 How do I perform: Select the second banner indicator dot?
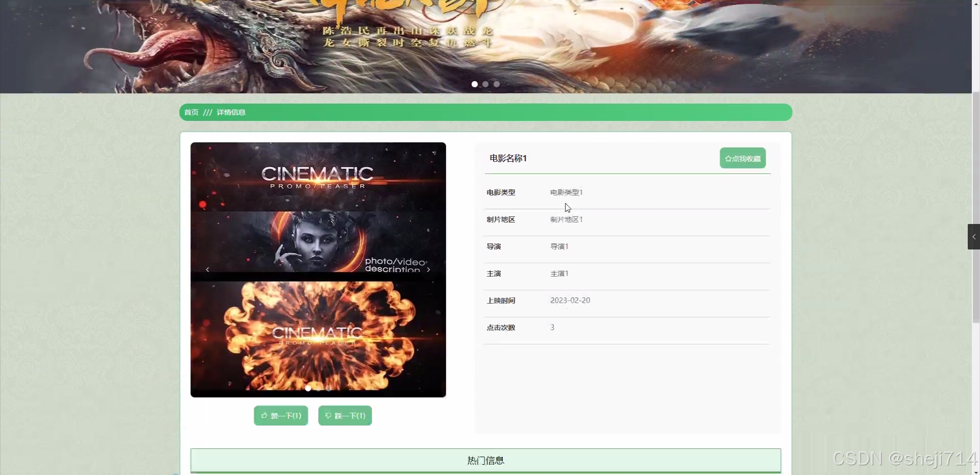485,84
